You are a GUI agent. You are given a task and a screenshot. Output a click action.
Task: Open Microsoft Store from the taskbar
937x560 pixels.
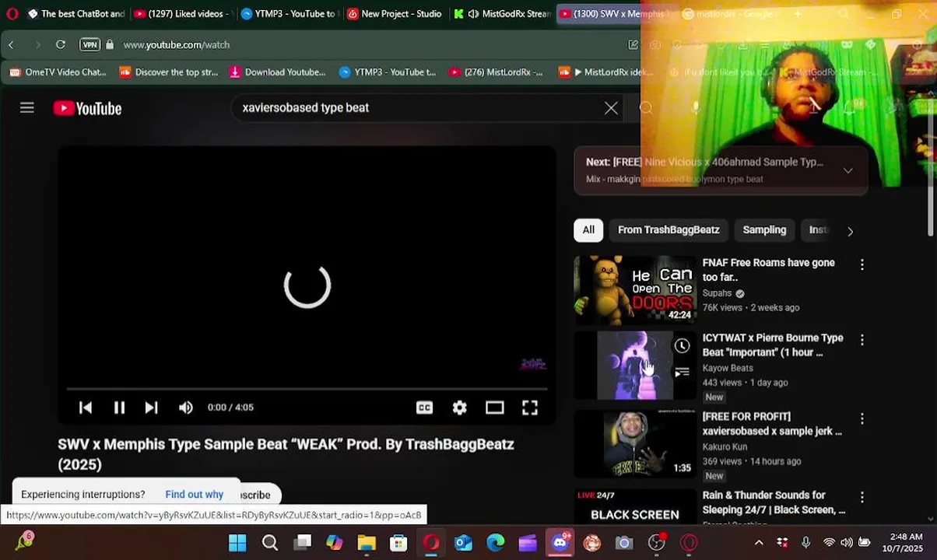click(x=398, y=542)
